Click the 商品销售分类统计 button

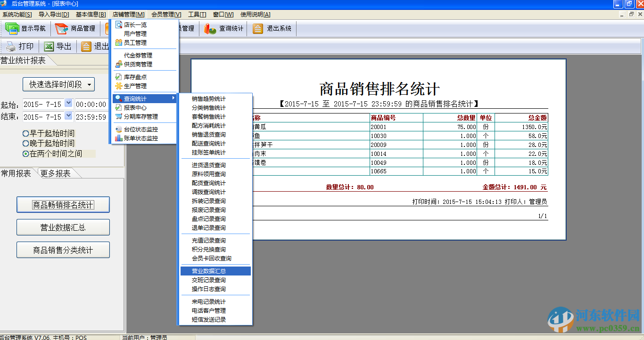click(x=63, y=250)
